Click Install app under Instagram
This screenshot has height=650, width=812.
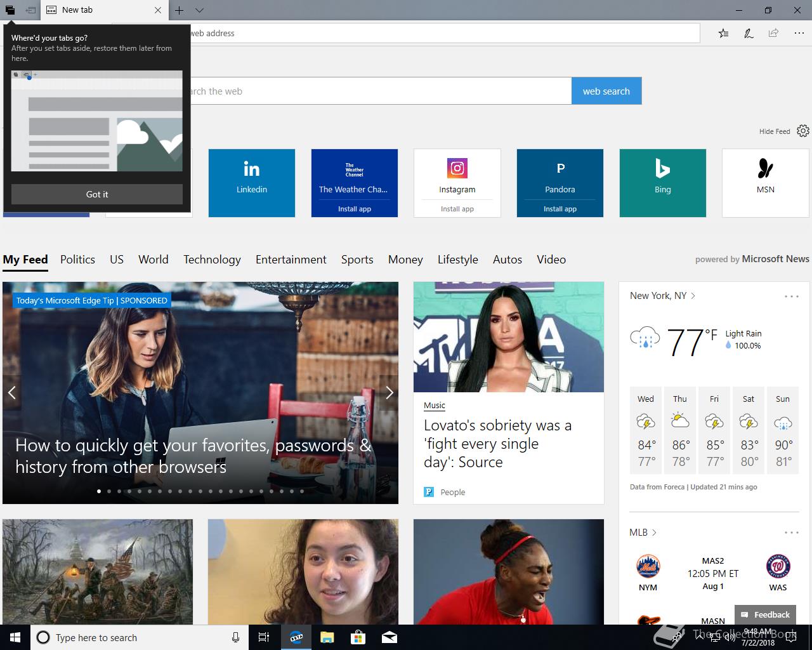[x=457, y=209]
